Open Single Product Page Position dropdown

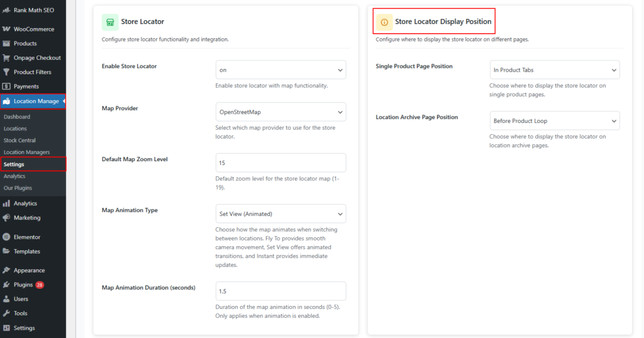[x=554, y=70]
